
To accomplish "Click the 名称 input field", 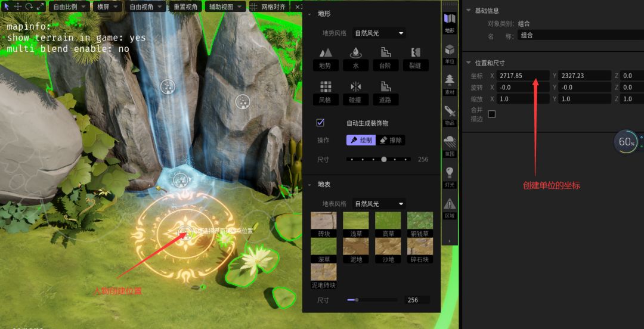I will 581,35.
